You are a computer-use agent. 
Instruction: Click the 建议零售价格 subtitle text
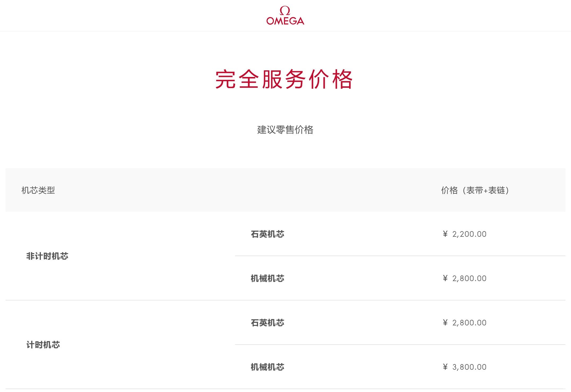coord(285,130)
